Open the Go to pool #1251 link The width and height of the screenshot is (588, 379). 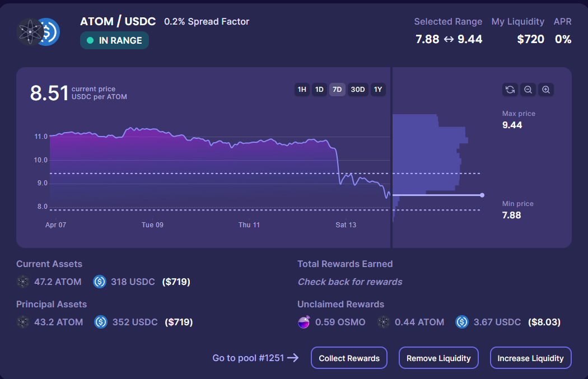tap(255, 358)
